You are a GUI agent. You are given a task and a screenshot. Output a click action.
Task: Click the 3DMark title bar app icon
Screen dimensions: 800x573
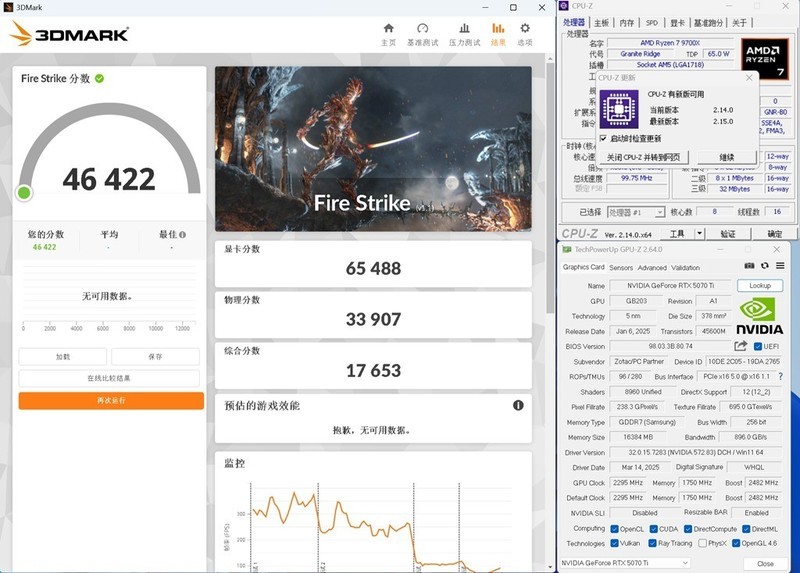pos(8,7)
